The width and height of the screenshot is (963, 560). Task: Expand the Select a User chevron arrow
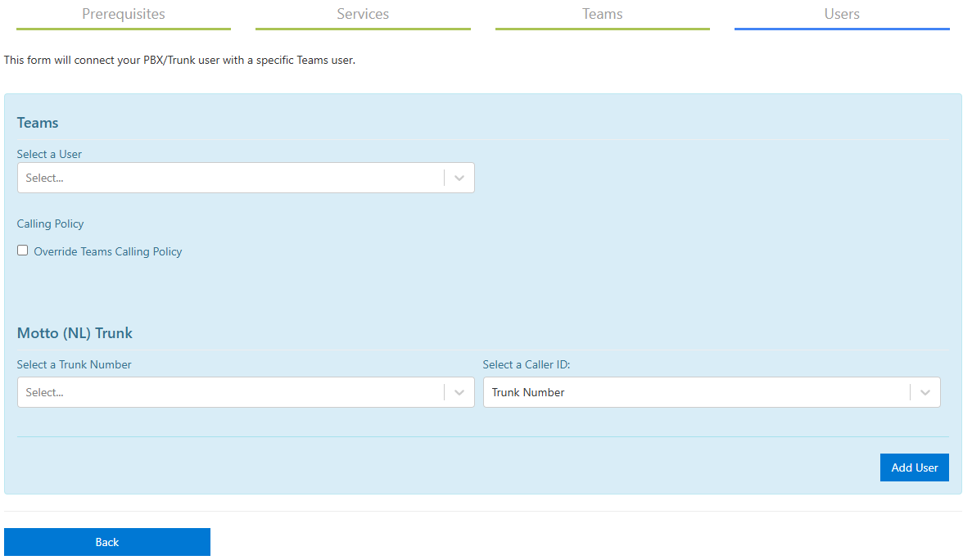[x=459, y=178]
